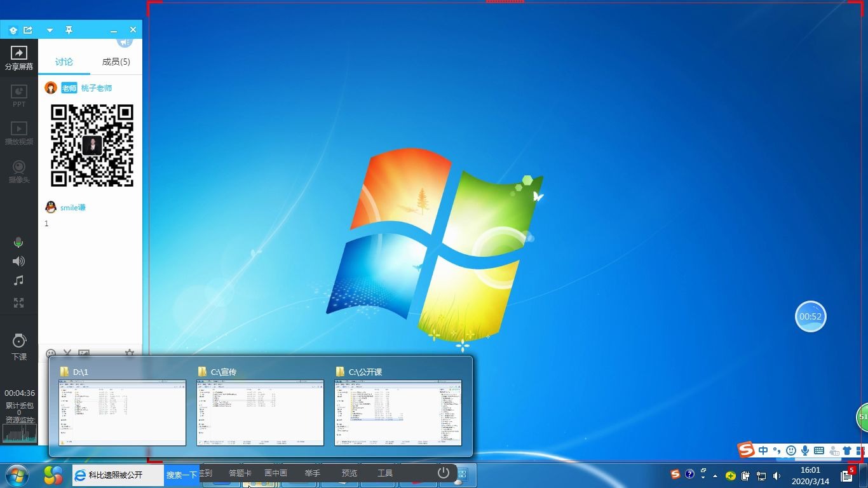Click 预览 in class toolbar
This screenshot has height=488, width=868.
pyautogui.click(x=349, y=473)
